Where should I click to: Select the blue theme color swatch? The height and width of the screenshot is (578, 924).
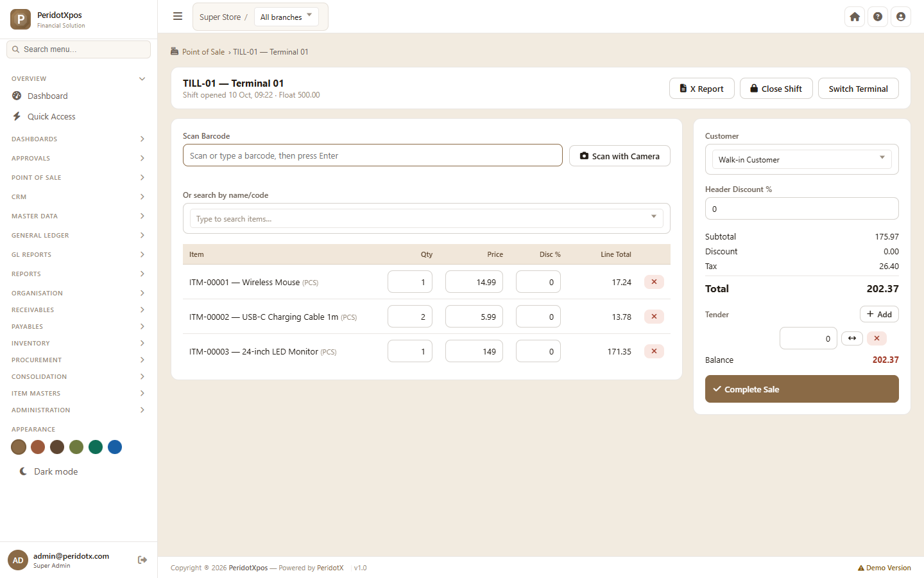point(115,447)
